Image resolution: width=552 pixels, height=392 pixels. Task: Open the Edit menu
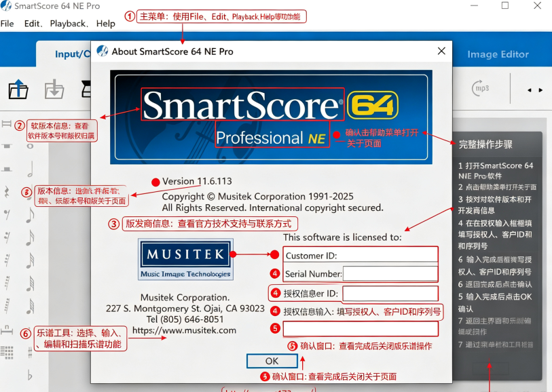point(32,24)
